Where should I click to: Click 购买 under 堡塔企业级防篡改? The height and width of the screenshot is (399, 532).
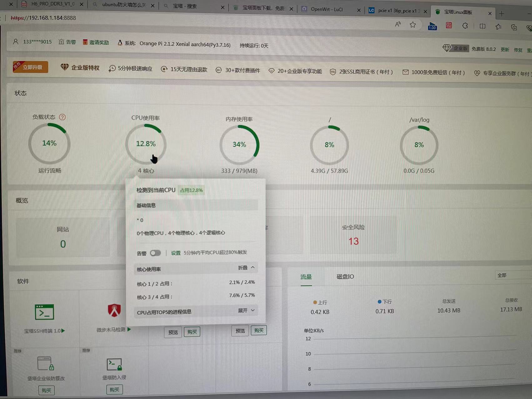click(x=46, y=390)
